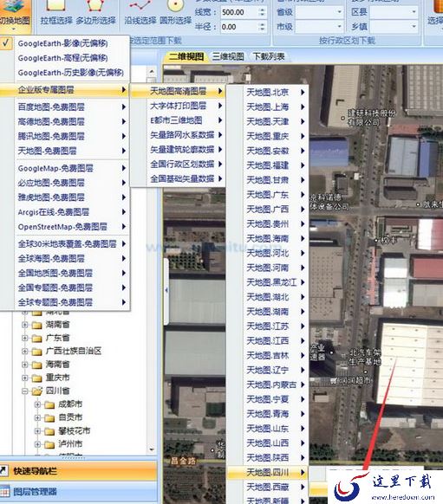This screenshot has height=504, width=443.
Task: Open 雅虎地图-免费图层 submenu
Action: click(65, 197)
